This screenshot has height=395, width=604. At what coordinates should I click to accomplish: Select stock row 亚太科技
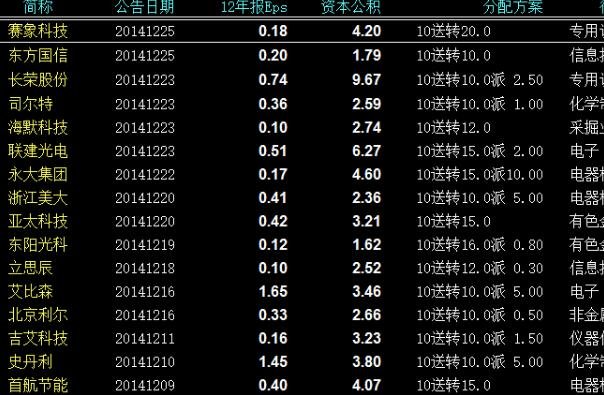302,221
